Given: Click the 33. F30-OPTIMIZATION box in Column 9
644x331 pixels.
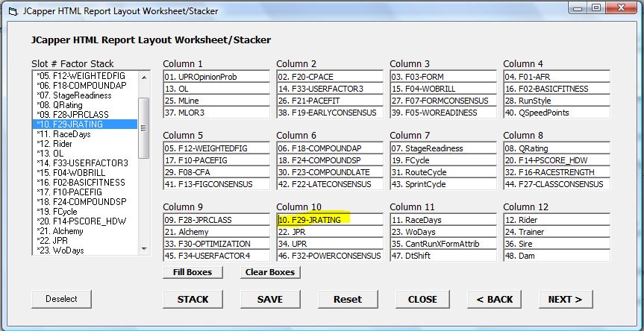Looking at the screenshot, I should pos(216,244).
